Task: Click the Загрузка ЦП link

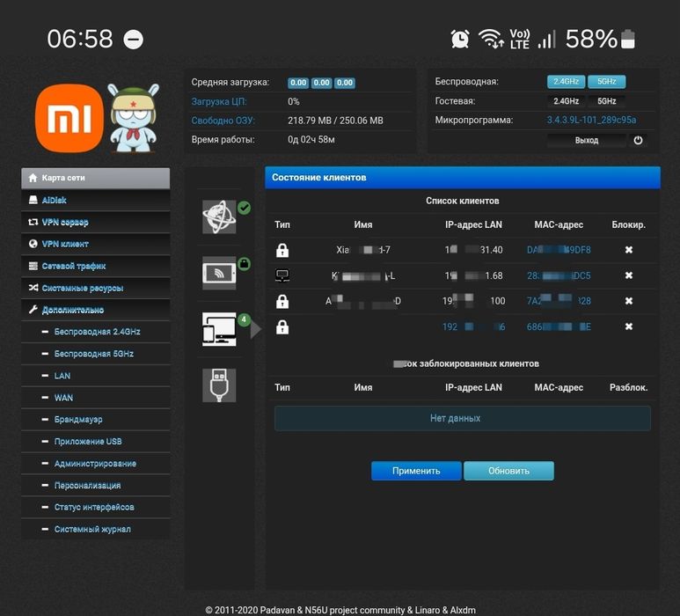Action: (x=219, y=101)
